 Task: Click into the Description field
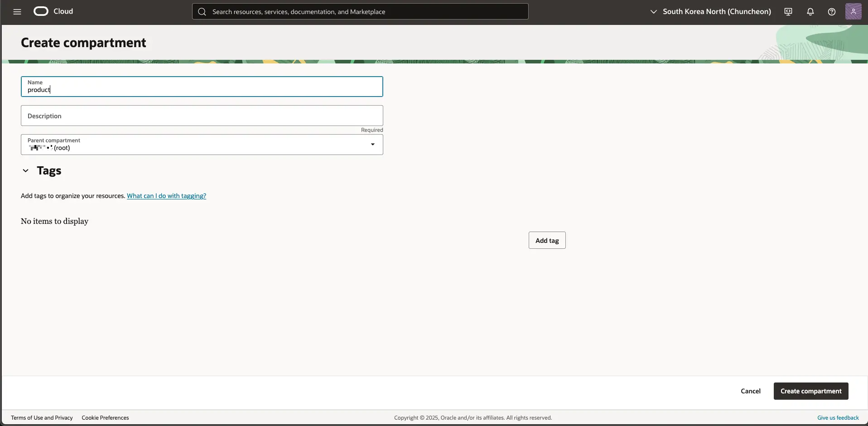(202, 116)
